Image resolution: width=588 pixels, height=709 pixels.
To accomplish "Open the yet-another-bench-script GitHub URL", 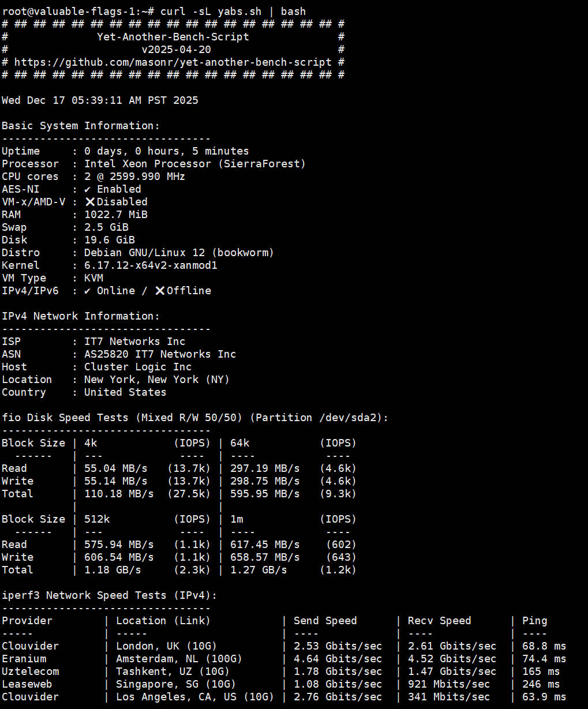I will click(x=173, y=62).
